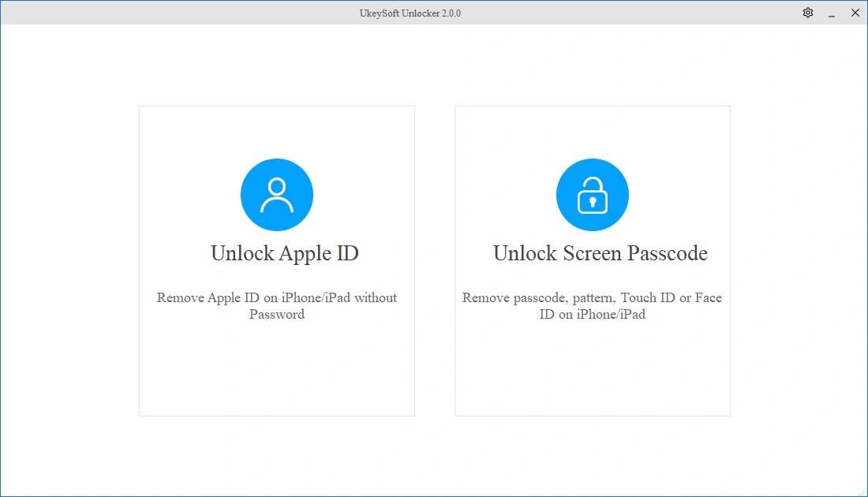
Task: Select the Unlock Apple ID heading
Action: click(x=285, y=253)
